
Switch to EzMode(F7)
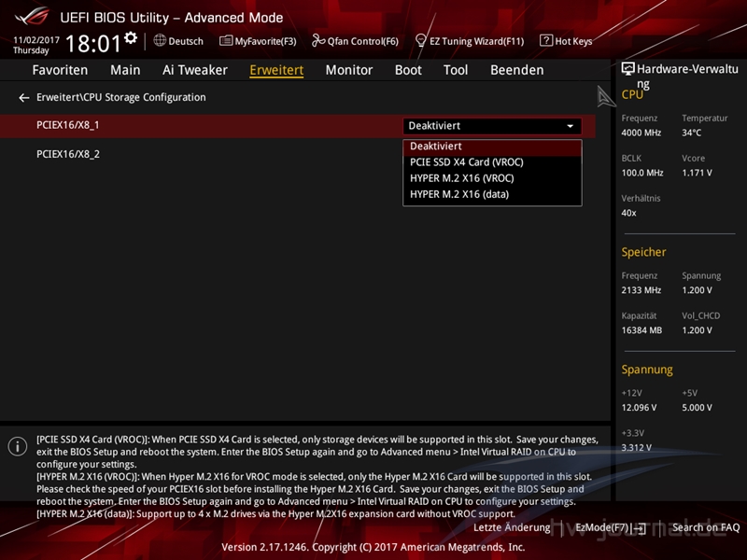[611, 527]
